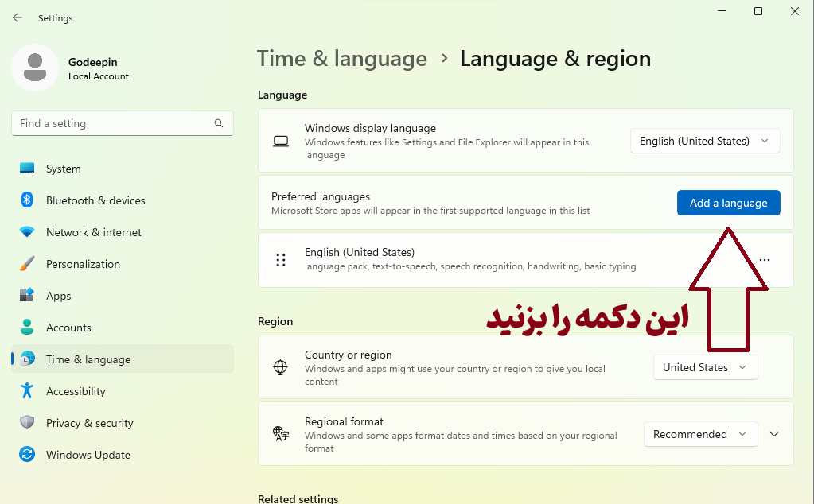Click Time & language breadcrumb link
The width and height of the screenshot is (814, 504).
pos(341,59)
